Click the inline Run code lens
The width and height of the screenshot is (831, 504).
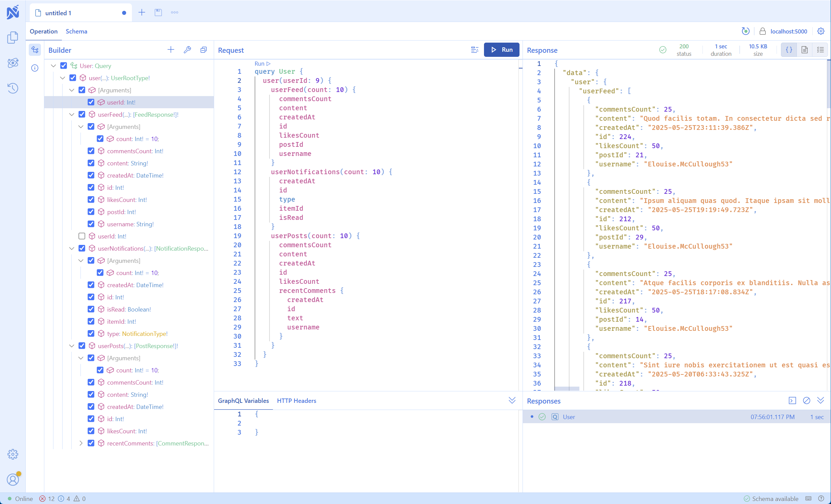click(262, 64)
